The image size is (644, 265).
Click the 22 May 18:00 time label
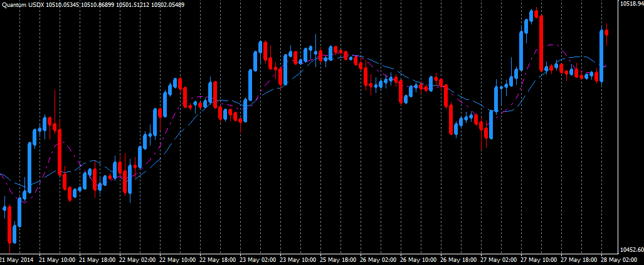pos(218,259)
